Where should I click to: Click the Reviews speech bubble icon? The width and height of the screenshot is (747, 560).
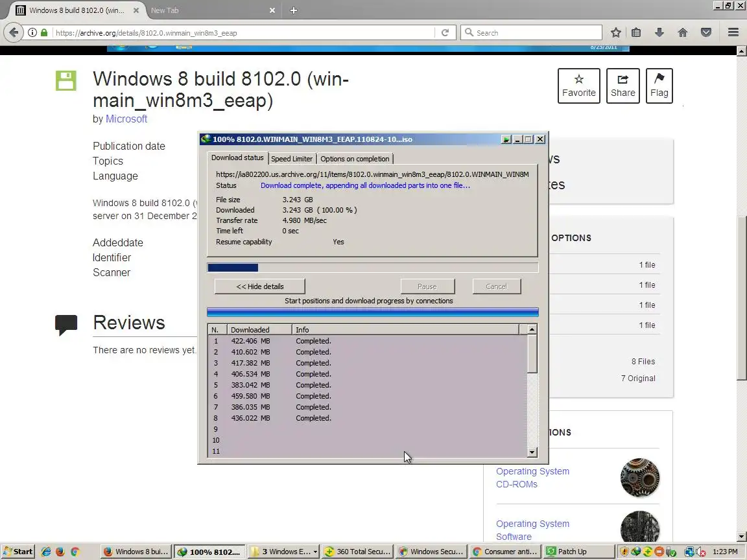(65, 325)
